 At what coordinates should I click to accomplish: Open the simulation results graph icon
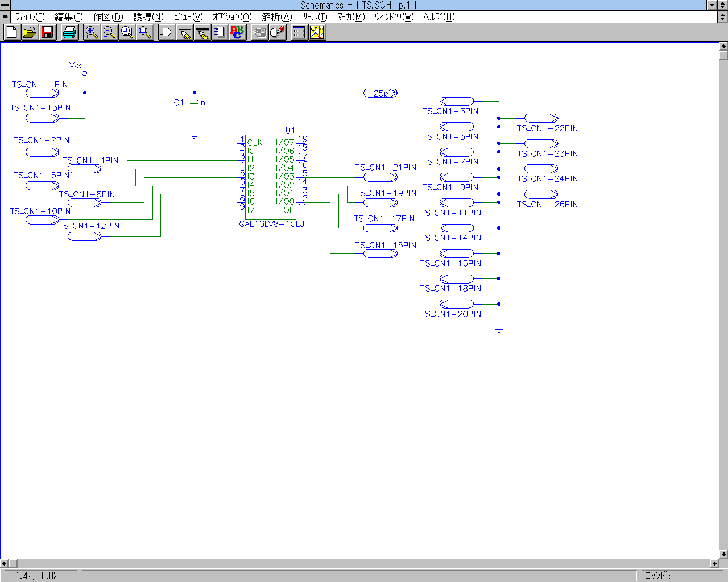(317, 32)
